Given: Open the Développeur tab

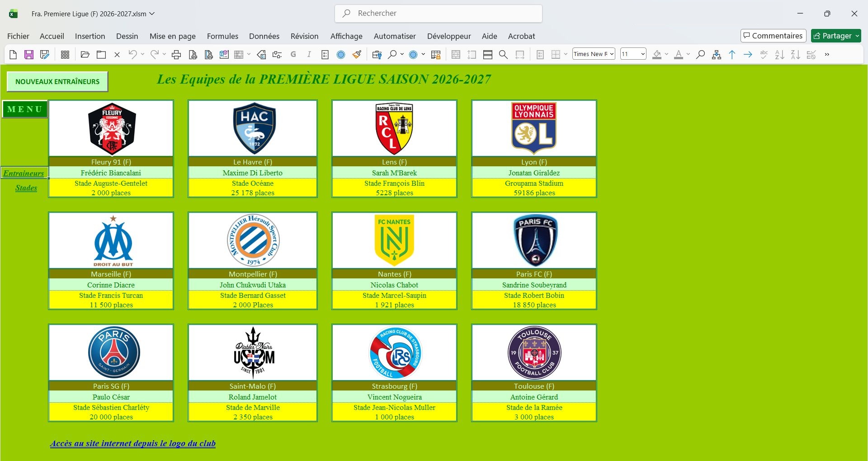Looking at the screenshot, I should [449, 36].
